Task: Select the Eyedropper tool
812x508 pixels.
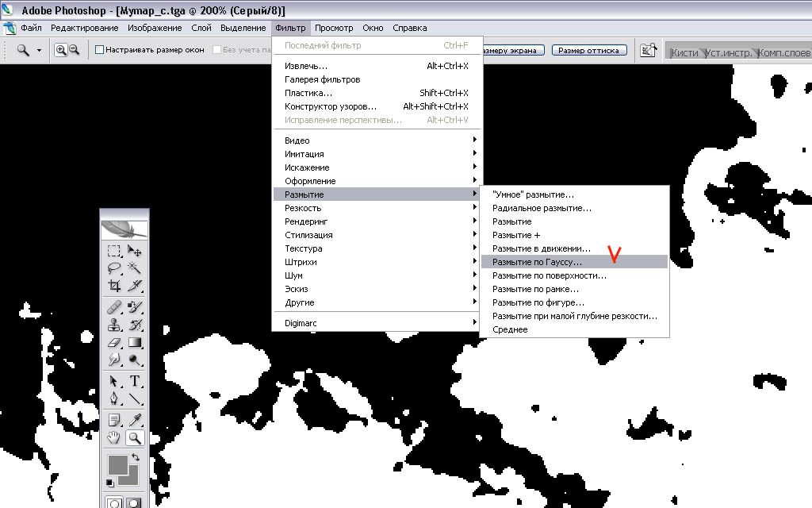Action: 135,420
